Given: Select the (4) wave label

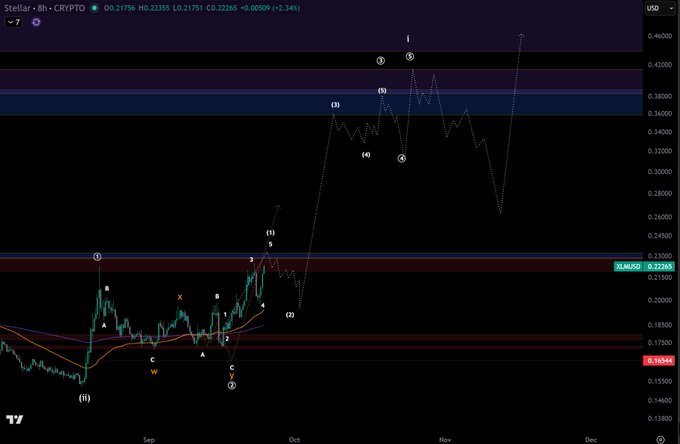Looking at the screenshot, I should click(x=366, y=154).
